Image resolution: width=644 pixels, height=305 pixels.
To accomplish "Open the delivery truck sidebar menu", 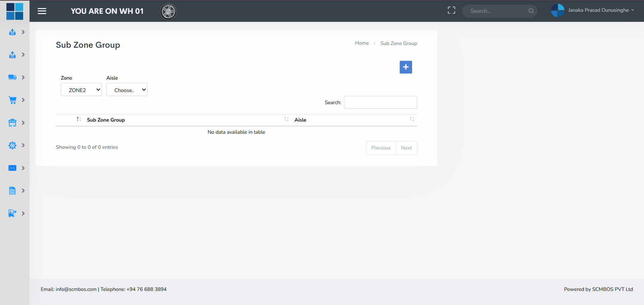I will click(x=12, y=77).
